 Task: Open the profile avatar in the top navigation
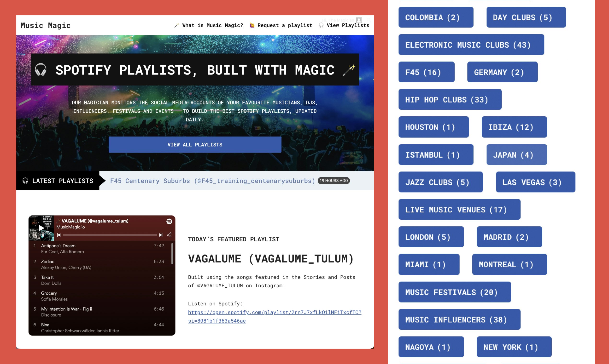click(359, 20)
